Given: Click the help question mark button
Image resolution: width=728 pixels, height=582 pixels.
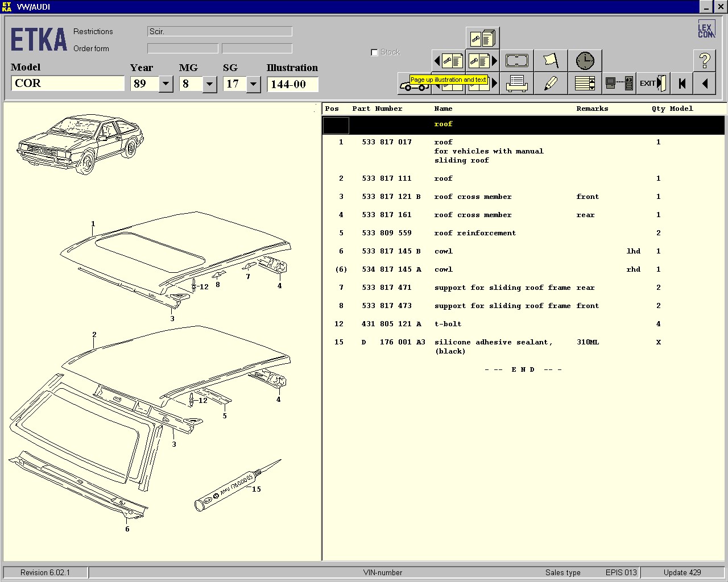Looking at the screenshot, I should [704, 60].
